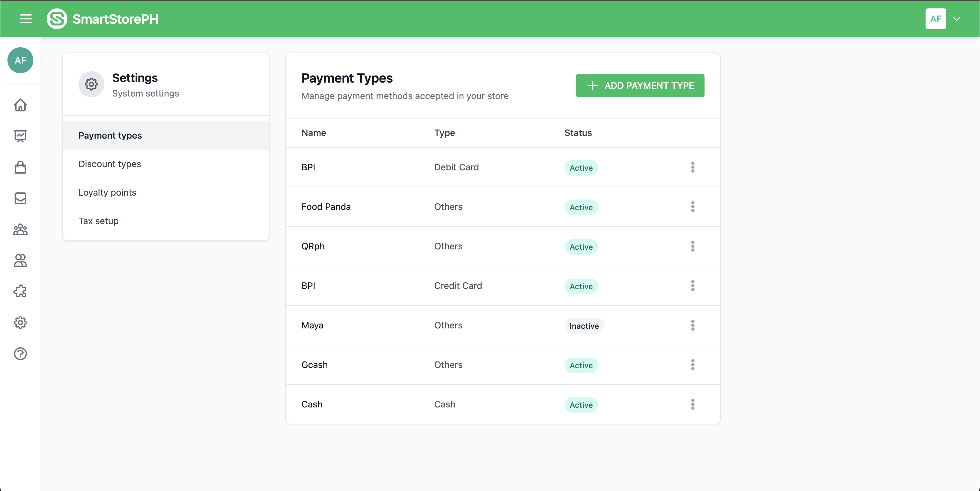Open the sales analytics icon in the sidebar
This screenshot has height=491, width=980.
pyautogui.click(x=20, y=136)
